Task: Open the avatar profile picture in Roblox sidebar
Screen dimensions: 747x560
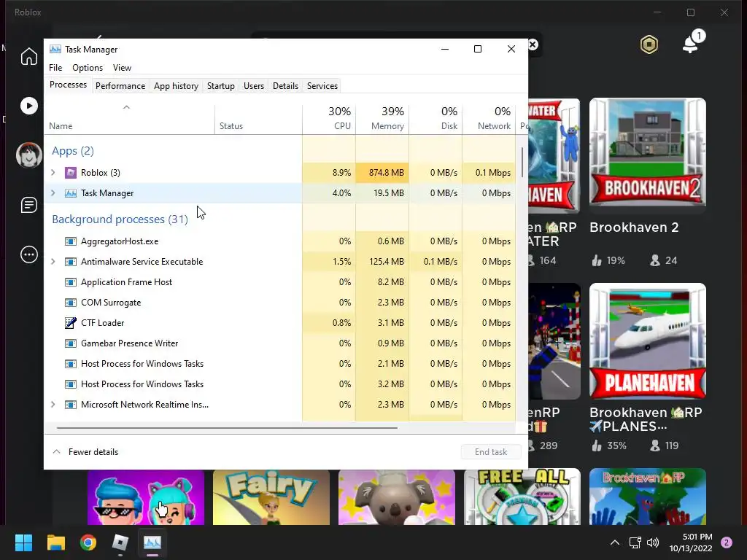Action: (x=29, y=155)
